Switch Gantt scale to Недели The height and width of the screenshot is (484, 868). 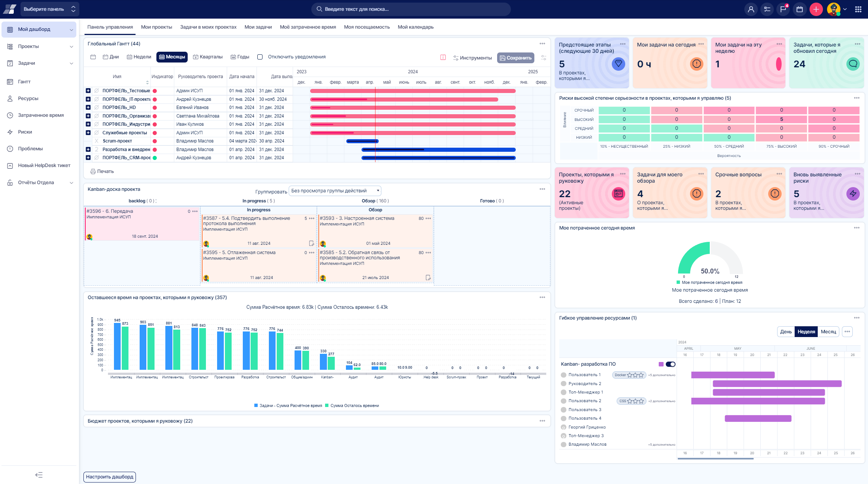pyautogui.click(x=139, y=57)
